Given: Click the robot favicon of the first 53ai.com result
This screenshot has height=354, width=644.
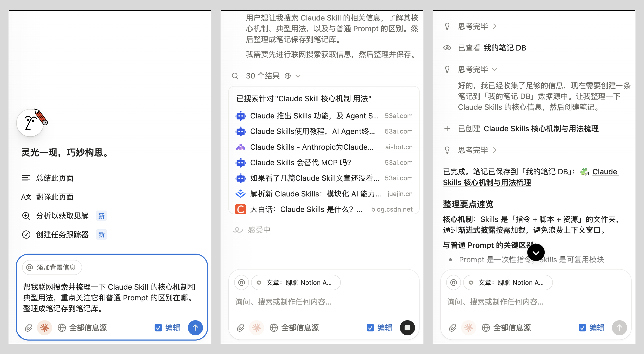Looking at the screenshot, I should coord(241,116).
